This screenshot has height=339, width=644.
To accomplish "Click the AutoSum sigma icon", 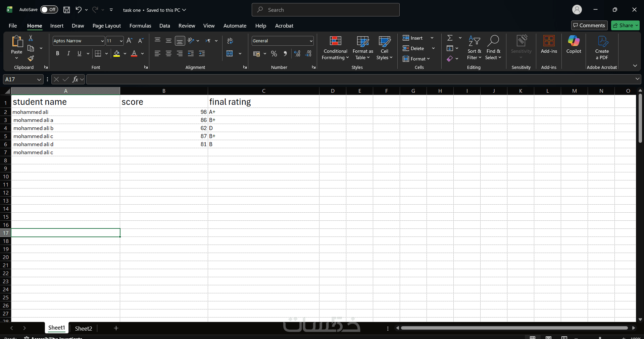I will [450, 38].
